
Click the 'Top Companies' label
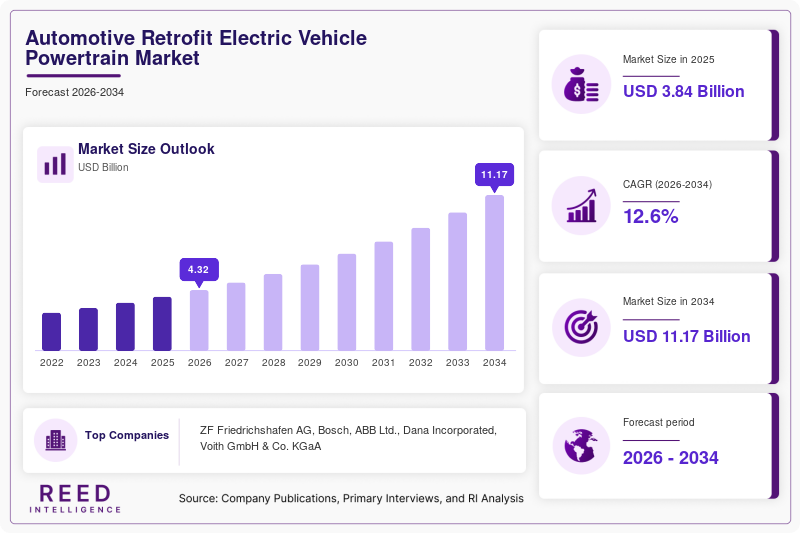(127, 435)
